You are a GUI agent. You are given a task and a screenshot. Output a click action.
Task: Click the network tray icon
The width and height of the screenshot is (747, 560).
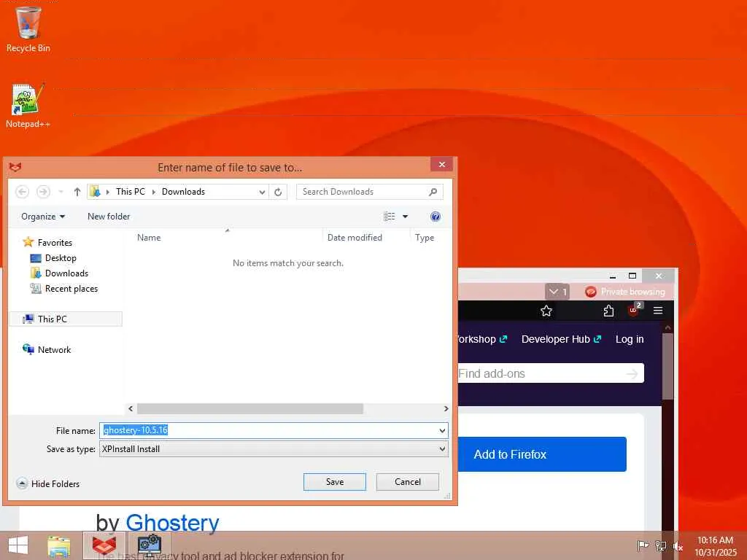[660, 545]
